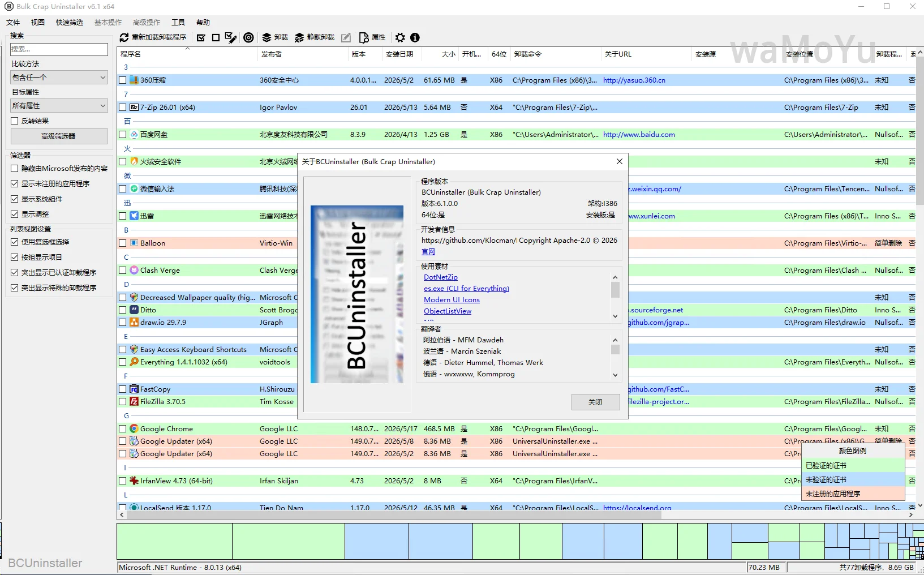Image resolution: width=924 pixels, height=575 pixels.
Task: Click the info circle toolbar icon
Action: [415, 37]
